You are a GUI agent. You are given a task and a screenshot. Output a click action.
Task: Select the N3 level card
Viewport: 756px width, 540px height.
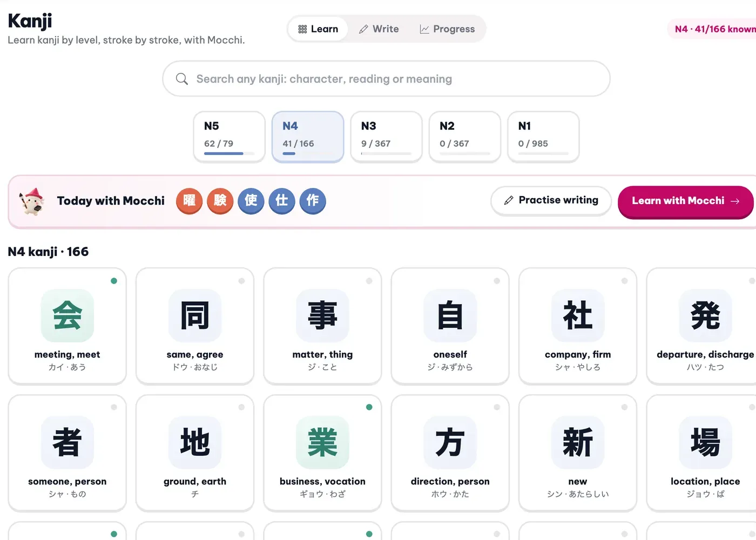coord(386,137)
